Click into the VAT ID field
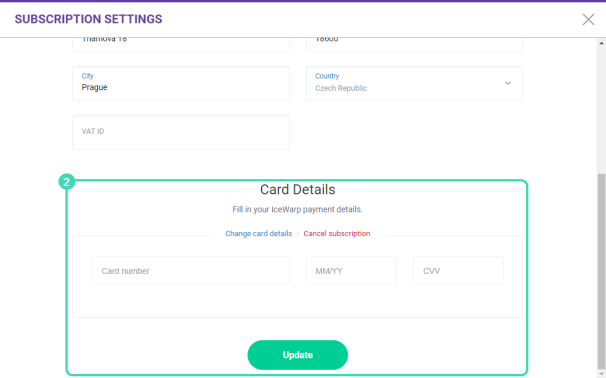This screenshot has height=378, width=606. point(181,132)
